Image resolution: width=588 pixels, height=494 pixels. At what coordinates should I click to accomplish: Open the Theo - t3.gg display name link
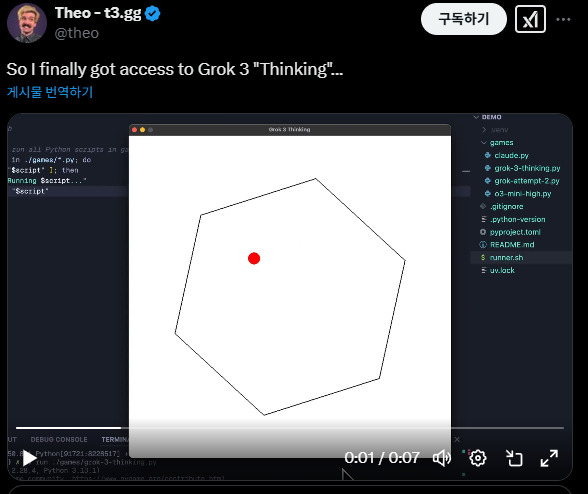click(98, 13)
